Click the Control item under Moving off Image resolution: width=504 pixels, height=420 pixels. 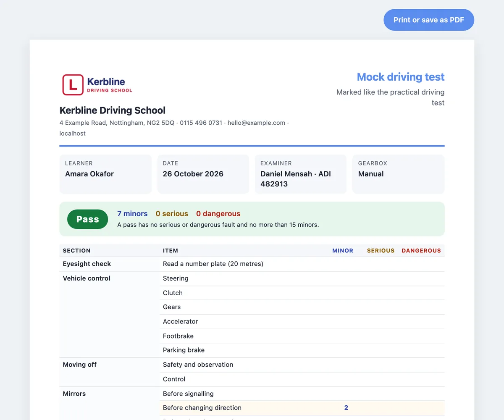click(x=174, y=379)
